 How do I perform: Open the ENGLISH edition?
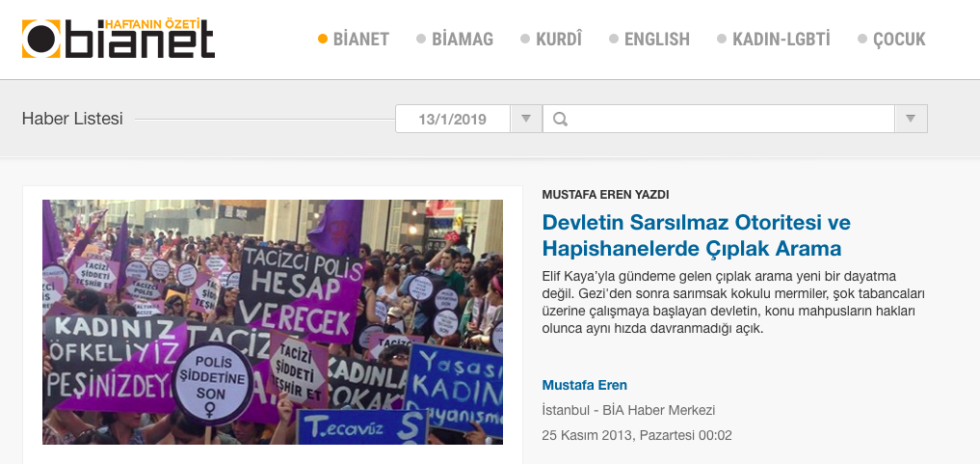(x=649, y=40)
